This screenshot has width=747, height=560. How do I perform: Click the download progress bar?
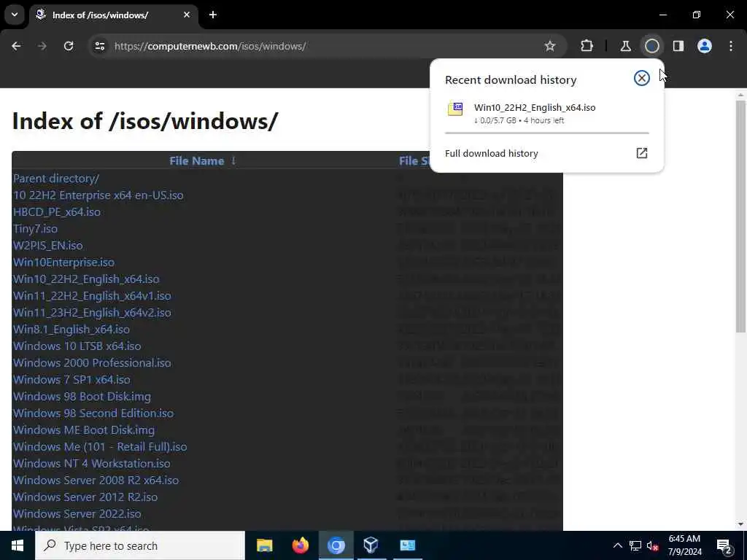[x=547, y=133]
